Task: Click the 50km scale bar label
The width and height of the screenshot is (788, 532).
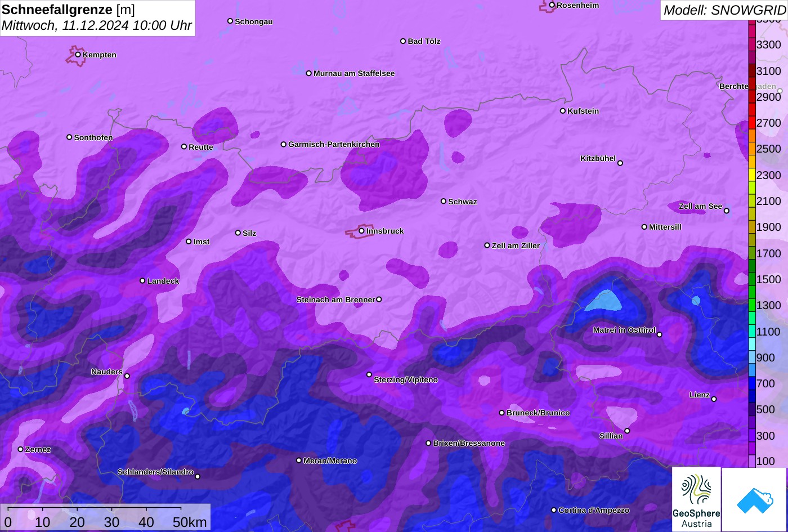Action: 190,522
